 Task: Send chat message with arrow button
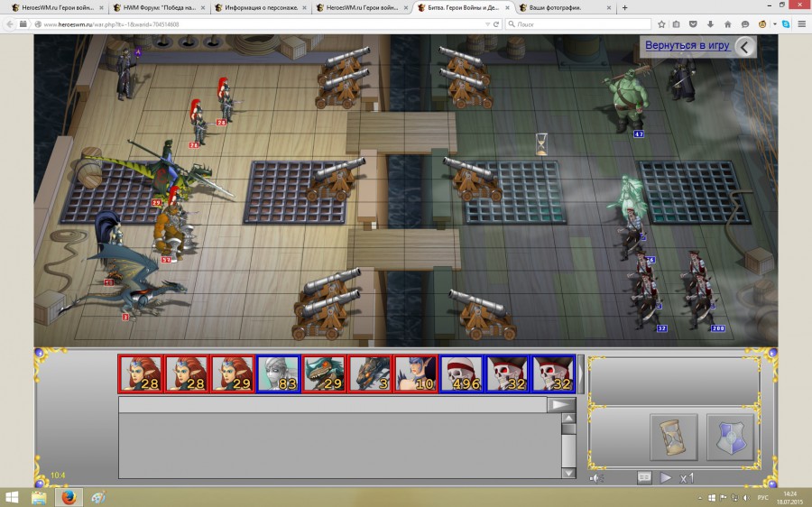tap(561, 404)
